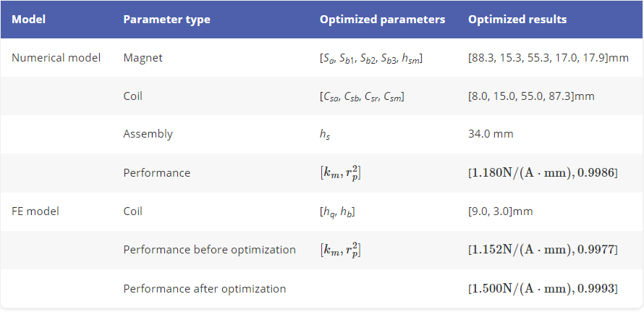Viewport: 644px width, 315px height.
Task: Click the "Model" column header
Action: tap(29, 20)
